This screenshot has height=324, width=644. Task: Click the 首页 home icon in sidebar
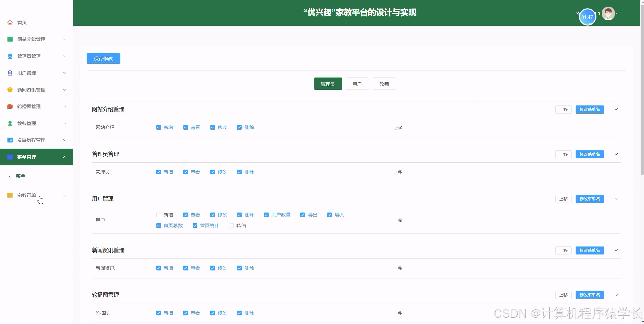pos(10,22)
